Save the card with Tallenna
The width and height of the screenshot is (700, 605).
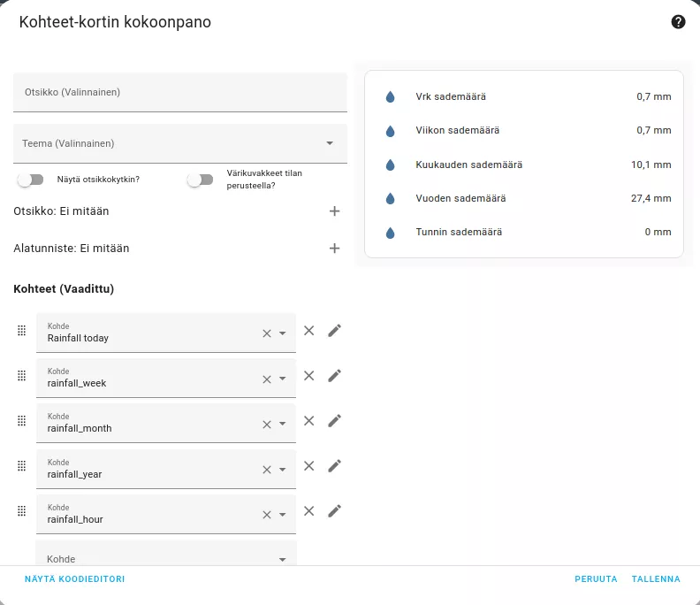(656, 579)
